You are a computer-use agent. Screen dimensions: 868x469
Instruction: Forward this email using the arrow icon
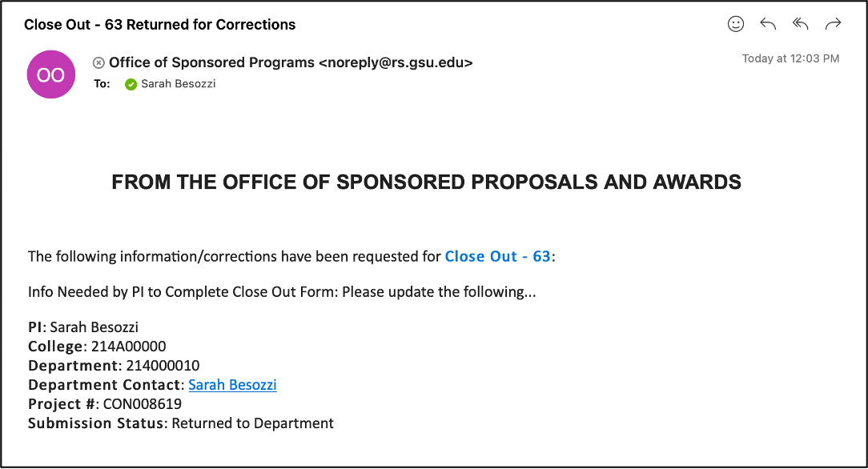tap(833, 24)
